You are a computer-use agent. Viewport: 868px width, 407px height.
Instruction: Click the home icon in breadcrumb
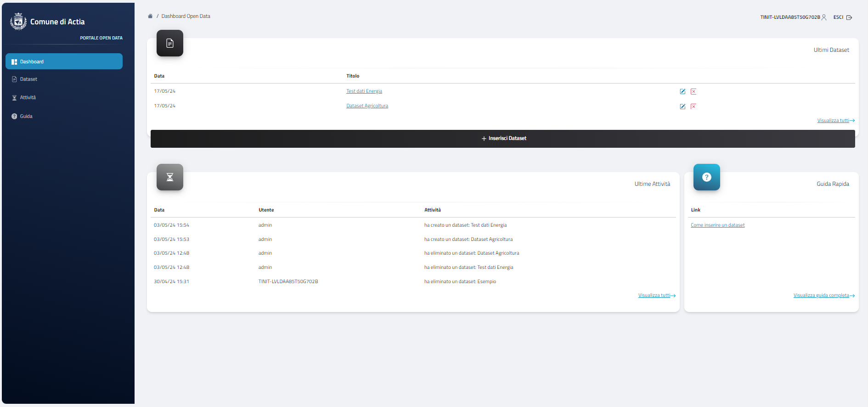[x=150, y=16]
